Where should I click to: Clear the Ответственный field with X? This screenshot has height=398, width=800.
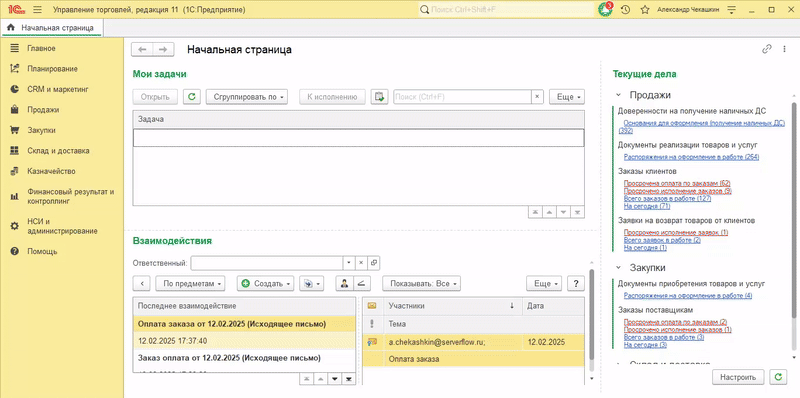point(361,263)
